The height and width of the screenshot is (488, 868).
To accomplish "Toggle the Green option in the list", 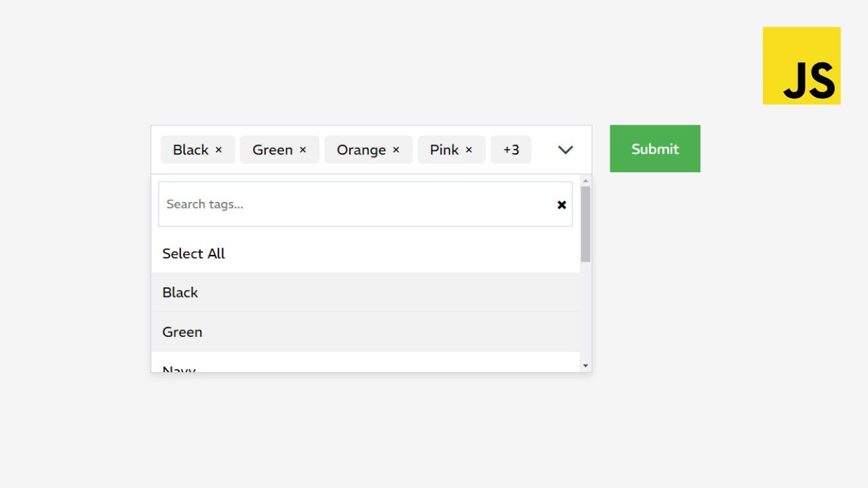I will pyautogui.click(x=182, y=332).
